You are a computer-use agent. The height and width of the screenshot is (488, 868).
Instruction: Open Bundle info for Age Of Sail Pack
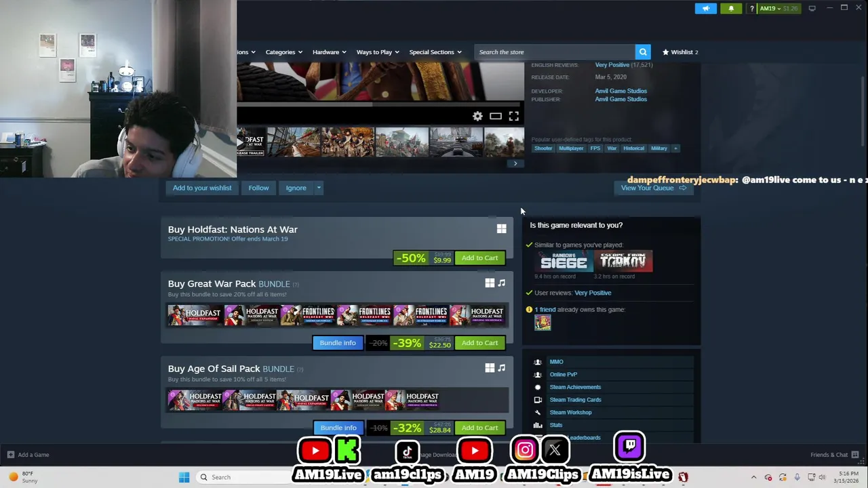click(338, 428)
